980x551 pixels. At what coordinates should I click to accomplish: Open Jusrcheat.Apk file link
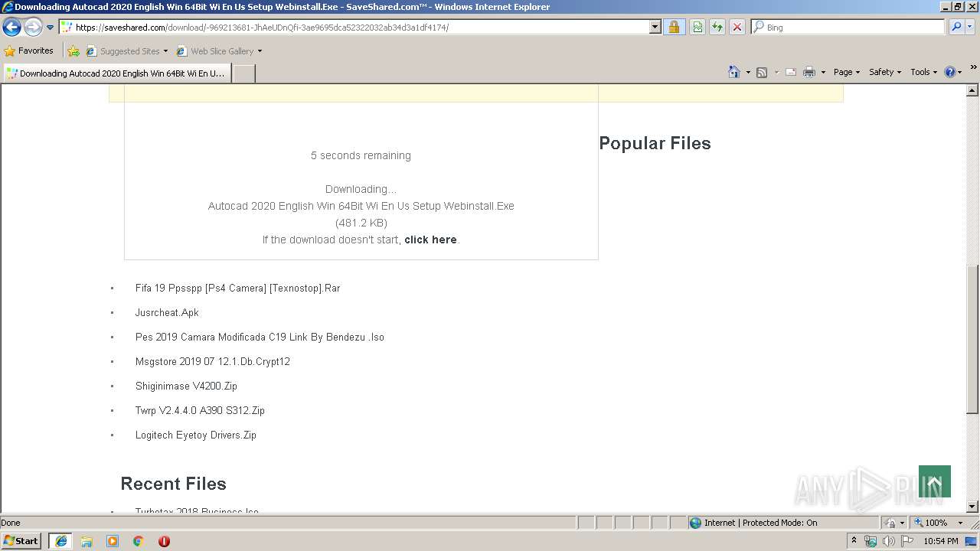coord(167,313)
